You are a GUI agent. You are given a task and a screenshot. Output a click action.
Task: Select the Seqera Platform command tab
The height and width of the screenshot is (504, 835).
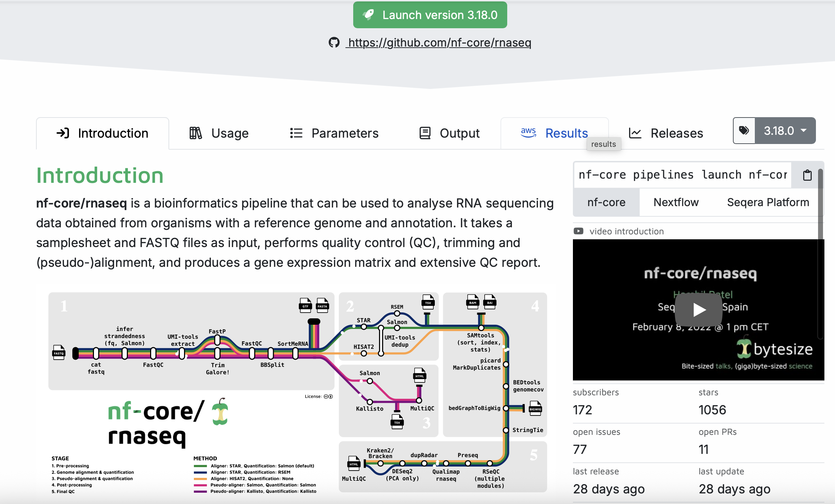(768, 202)
